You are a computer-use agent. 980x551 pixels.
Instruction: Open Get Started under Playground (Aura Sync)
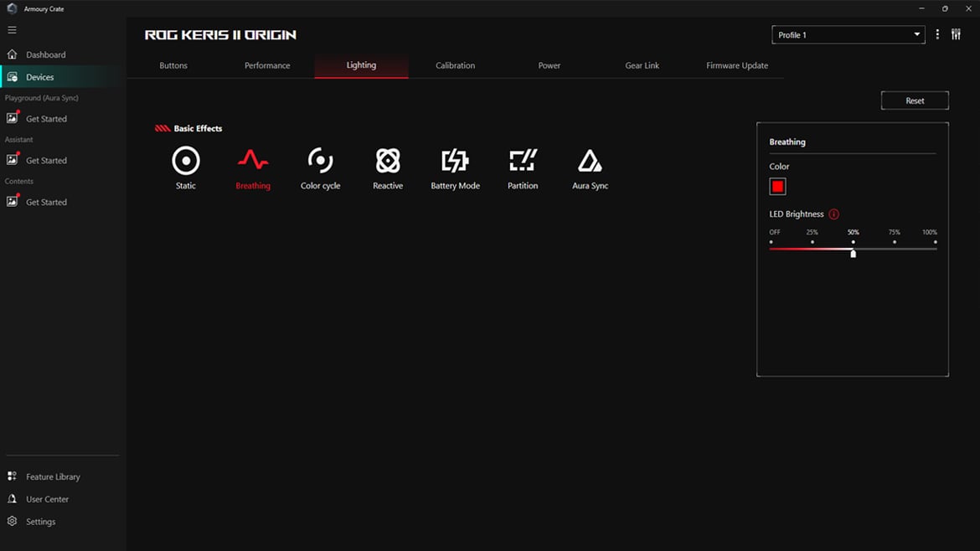[x=46, y=119]
